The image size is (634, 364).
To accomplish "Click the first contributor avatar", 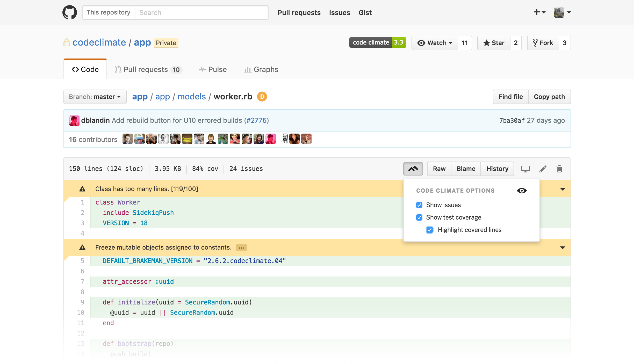I will click(128, 139).
